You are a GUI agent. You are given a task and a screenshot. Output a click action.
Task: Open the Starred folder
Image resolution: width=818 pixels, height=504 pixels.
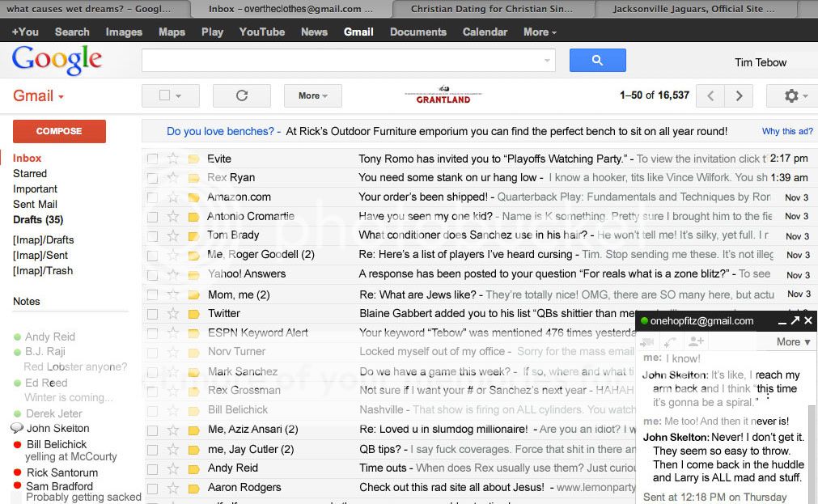(x=30, y=173)
